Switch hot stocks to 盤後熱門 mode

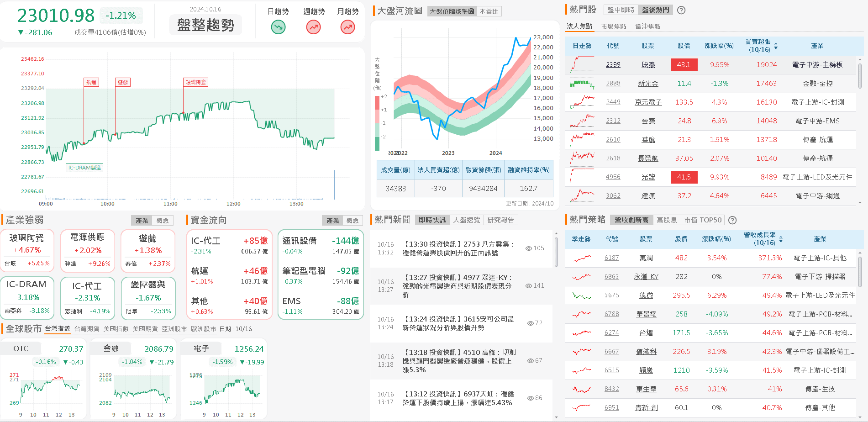point(655,10)
